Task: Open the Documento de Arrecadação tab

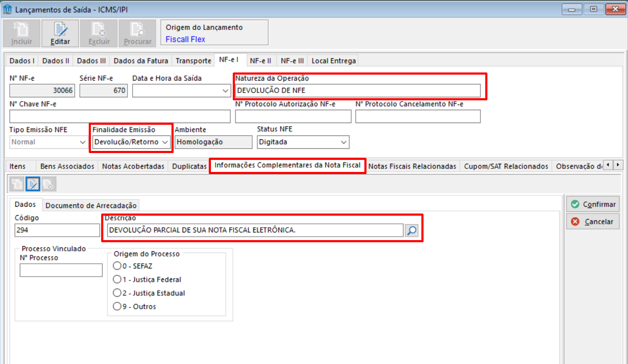Action: pos(91,205)
